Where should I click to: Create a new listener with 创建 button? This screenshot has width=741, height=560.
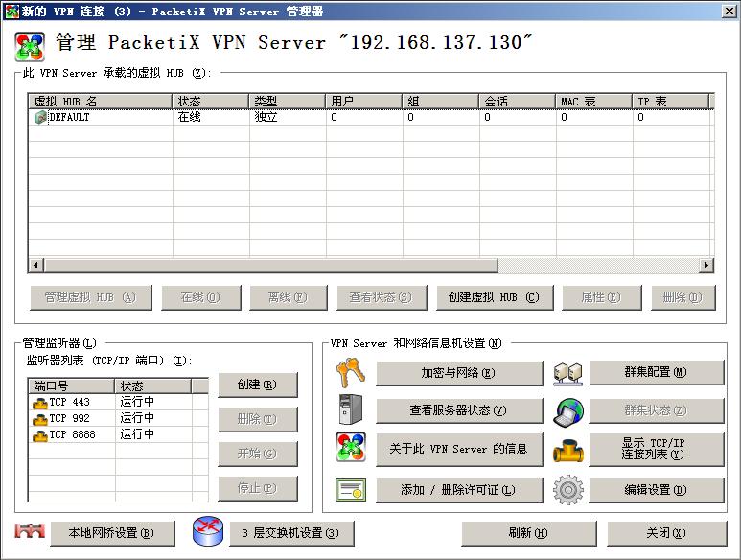257,385
